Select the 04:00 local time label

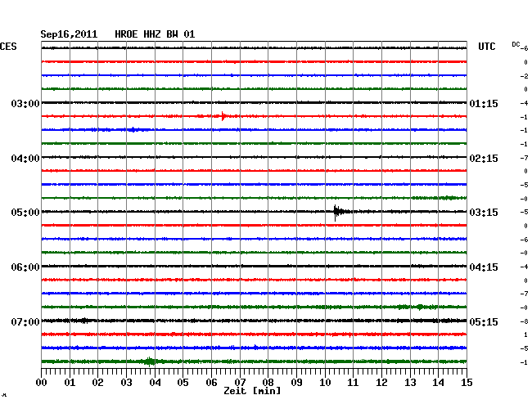pyautogui.click(x=25, y=159)
